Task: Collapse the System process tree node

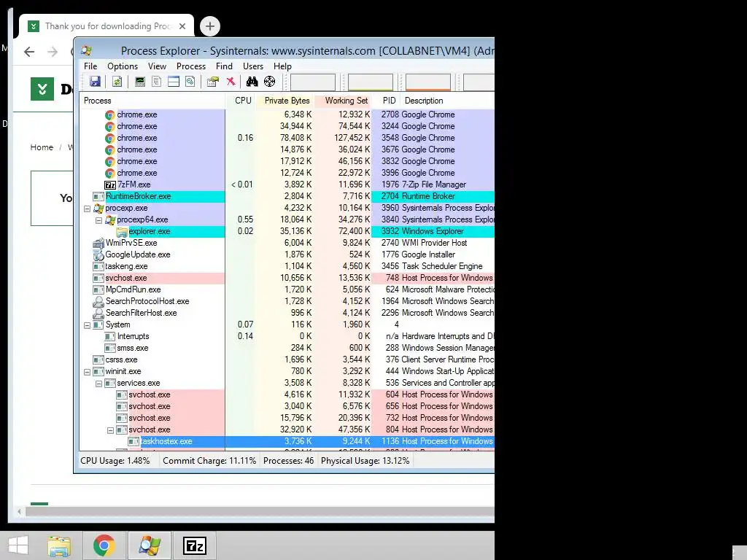Action: pyautogui.click(x=88, y=325)
